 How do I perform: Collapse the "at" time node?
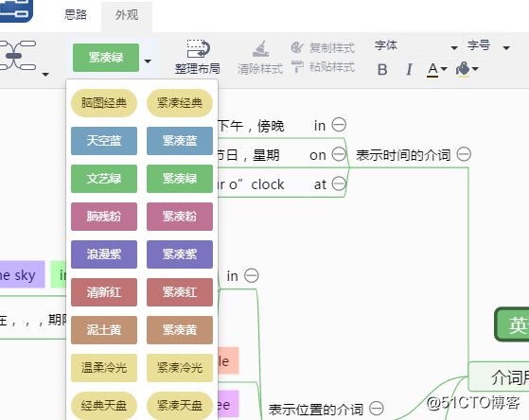[x=339, y=184]
